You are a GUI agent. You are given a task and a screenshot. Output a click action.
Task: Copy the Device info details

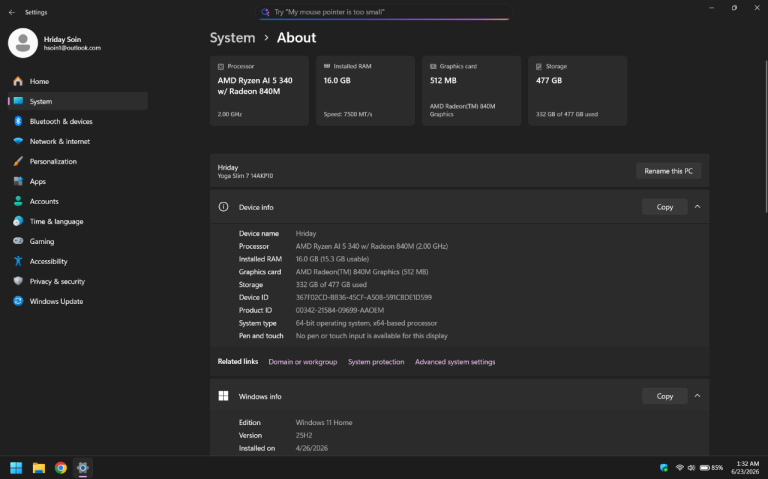tap(665, 207)
